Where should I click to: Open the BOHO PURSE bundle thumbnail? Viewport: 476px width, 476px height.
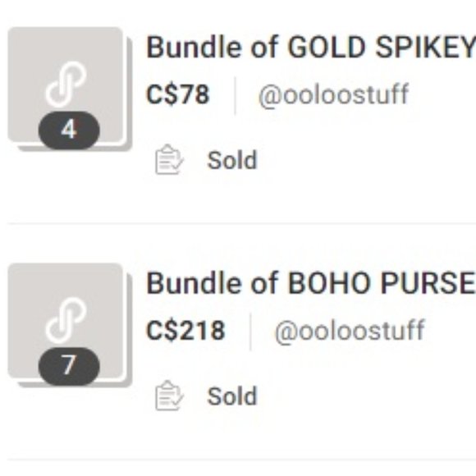70,324
